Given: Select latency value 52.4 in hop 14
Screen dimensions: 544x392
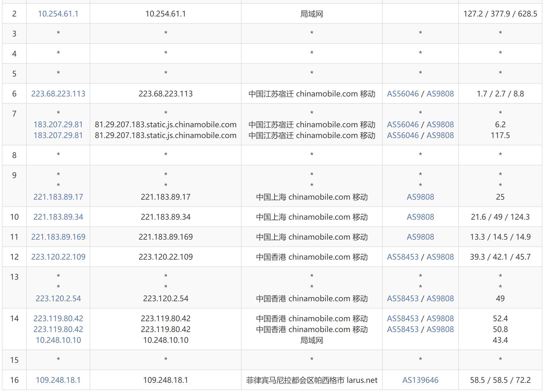Looking at the screenshot, I should 500,319.
